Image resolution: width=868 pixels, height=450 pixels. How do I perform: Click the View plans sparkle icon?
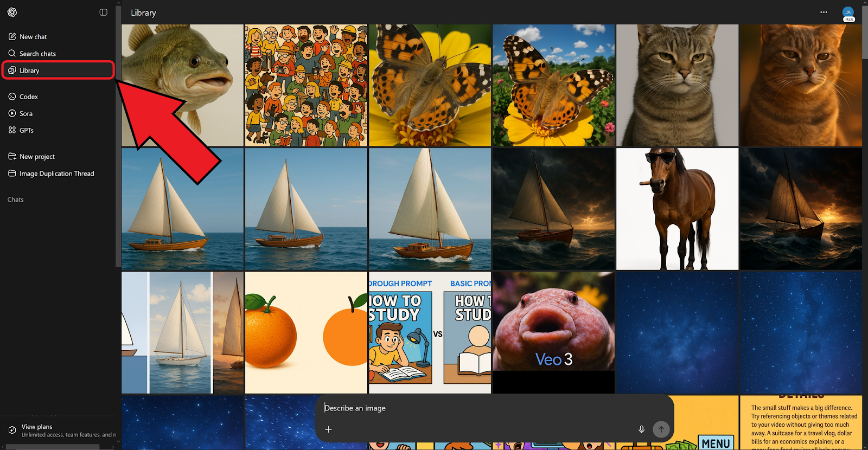click(12, 430)
